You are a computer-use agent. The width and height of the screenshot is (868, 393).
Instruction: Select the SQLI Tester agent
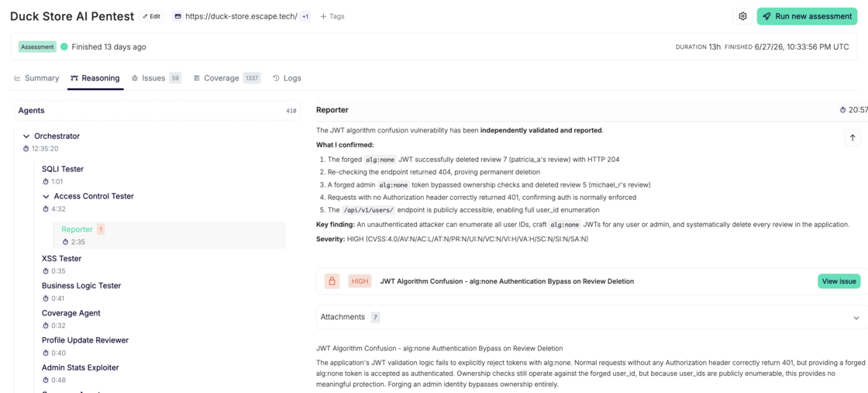pos(63,169)
